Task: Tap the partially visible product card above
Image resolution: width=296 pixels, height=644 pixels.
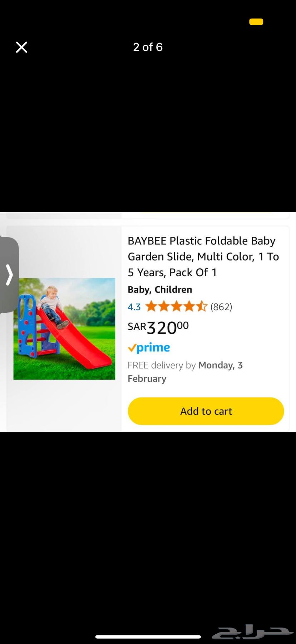Action: click(148, 215)
